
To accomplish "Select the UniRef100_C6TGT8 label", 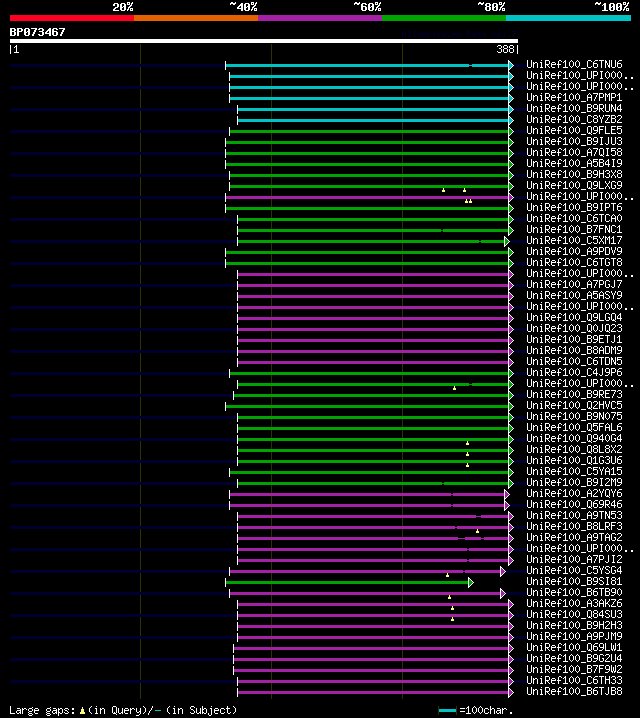I will click(574, 262).
